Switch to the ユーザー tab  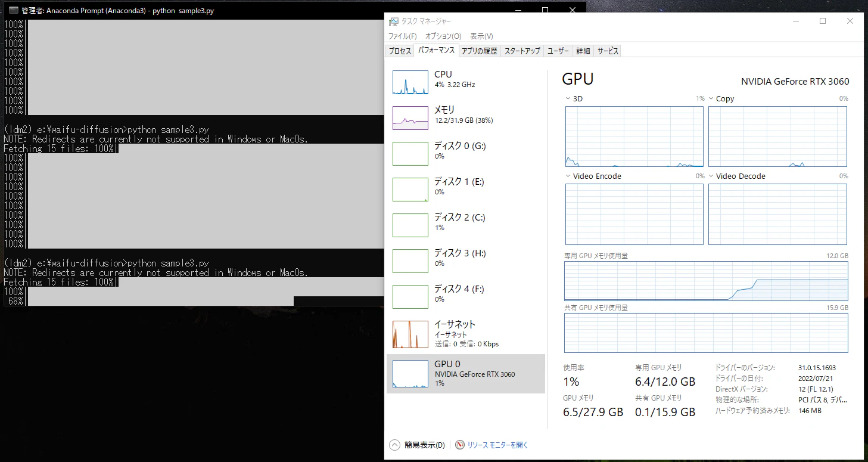[558, 51]
